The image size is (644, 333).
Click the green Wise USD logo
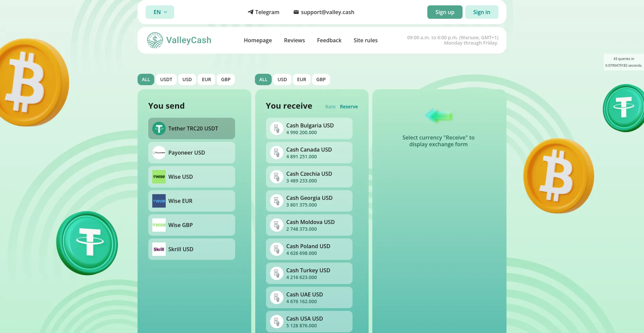(159, 177)
